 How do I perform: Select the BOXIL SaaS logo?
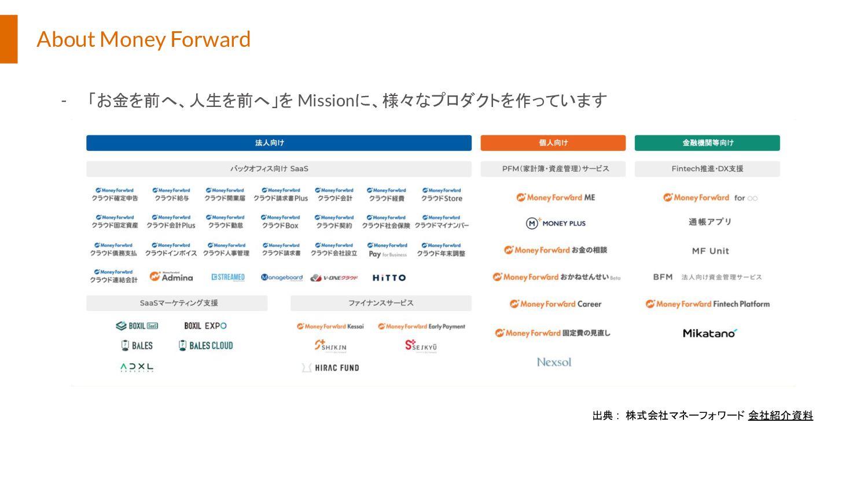tap(137, 326)
